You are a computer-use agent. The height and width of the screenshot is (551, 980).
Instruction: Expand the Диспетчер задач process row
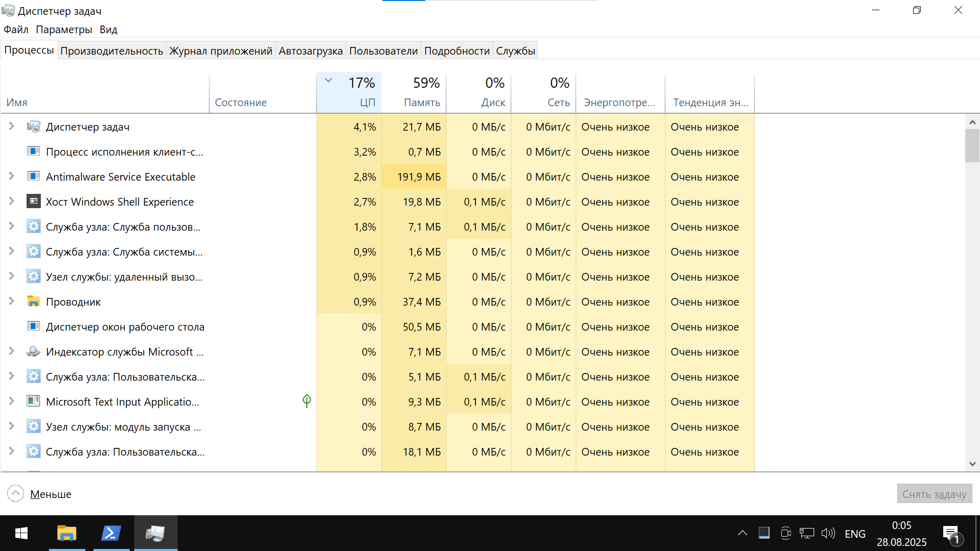pyautogui.click(x=11, y=126)
